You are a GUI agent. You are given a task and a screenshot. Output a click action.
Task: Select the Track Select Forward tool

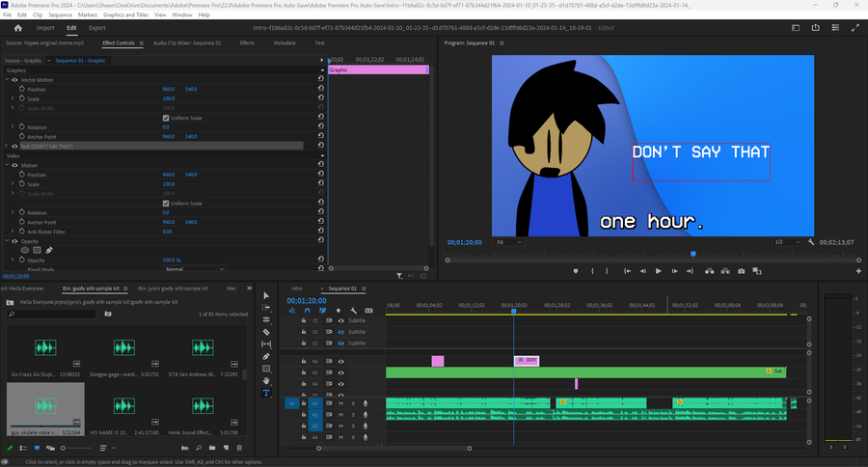pyautogui.click(x=266, y=308)
